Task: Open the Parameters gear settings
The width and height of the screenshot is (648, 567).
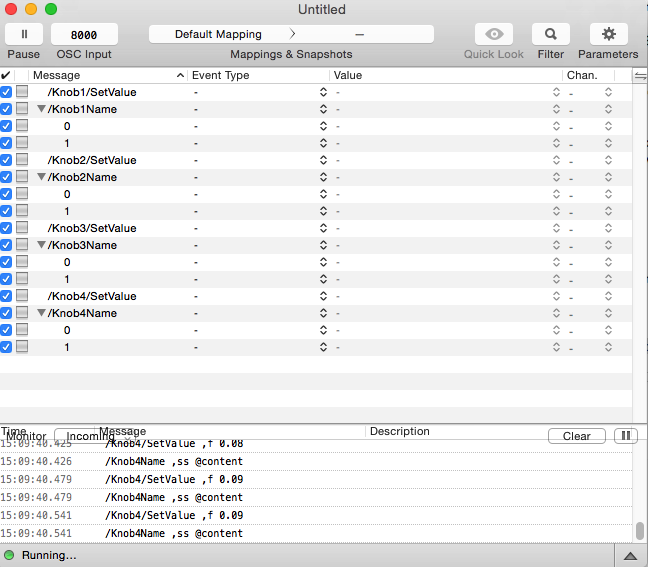Action: click(x=608, y=34)
